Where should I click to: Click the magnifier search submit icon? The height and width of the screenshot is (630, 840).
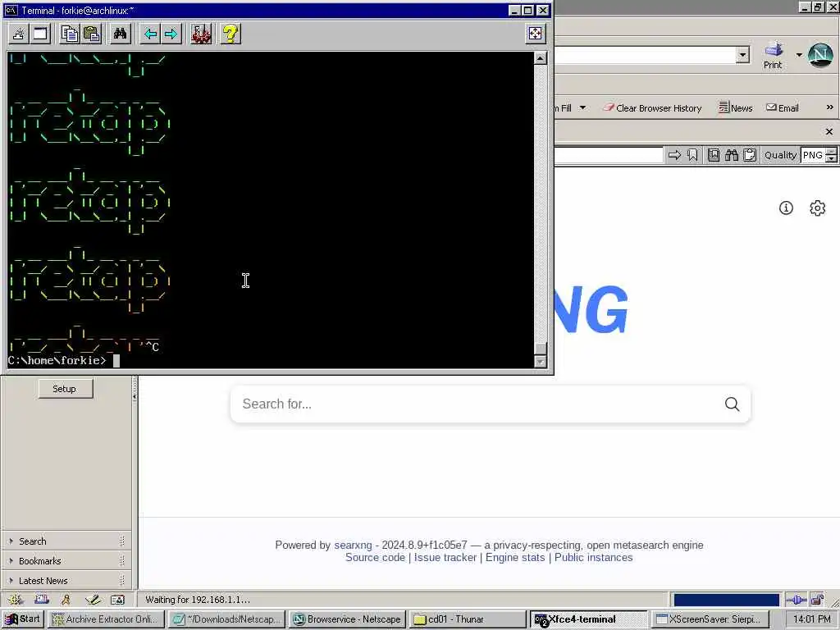pos(733,404)
